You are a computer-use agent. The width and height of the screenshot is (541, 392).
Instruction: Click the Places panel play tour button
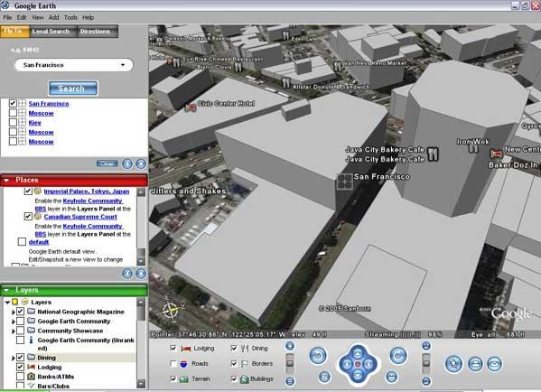tap(127, 274)
